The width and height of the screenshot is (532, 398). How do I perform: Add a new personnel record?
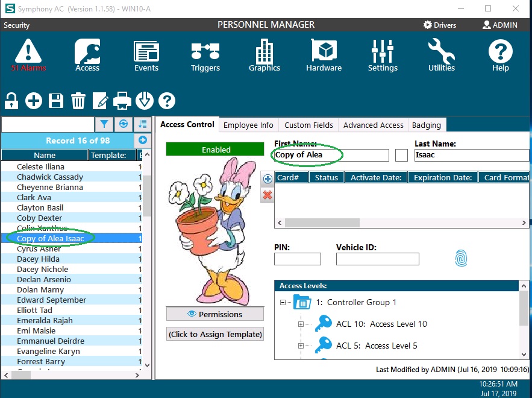point(34,101)
